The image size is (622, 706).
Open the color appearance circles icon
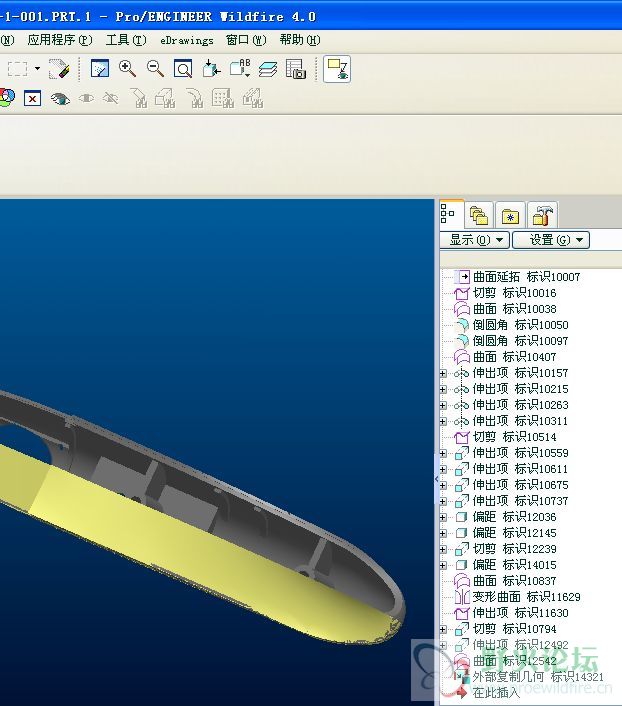point(7,98)
